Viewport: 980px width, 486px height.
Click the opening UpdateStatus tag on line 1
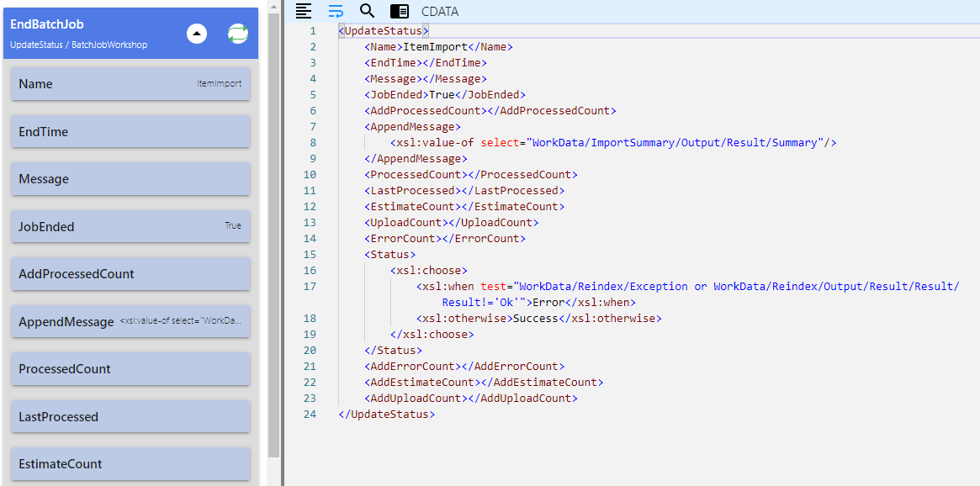(x=384, y=31)
